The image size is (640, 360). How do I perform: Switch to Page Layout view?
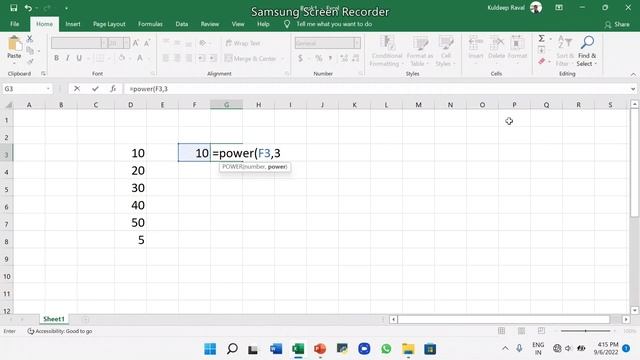tap(521, 331)
